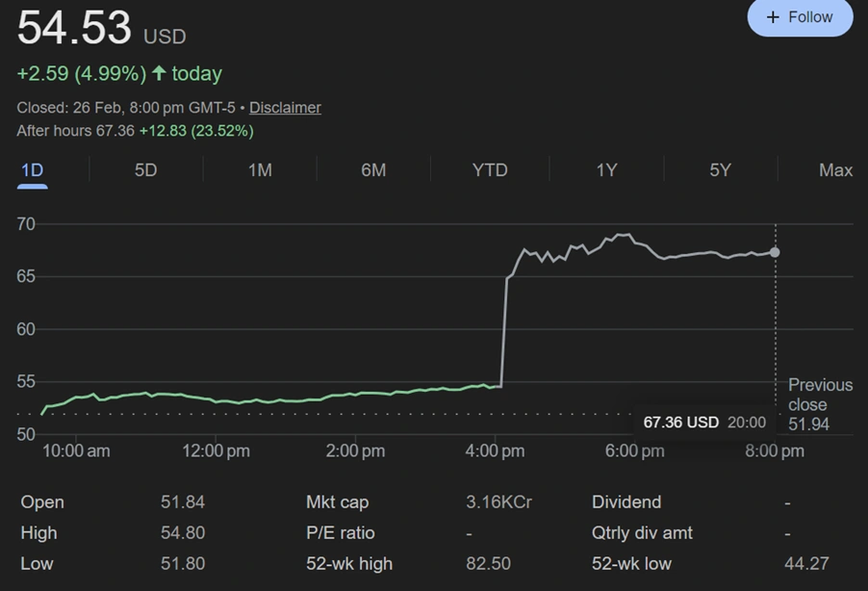Show the 1M chart range

click(260, 170)
